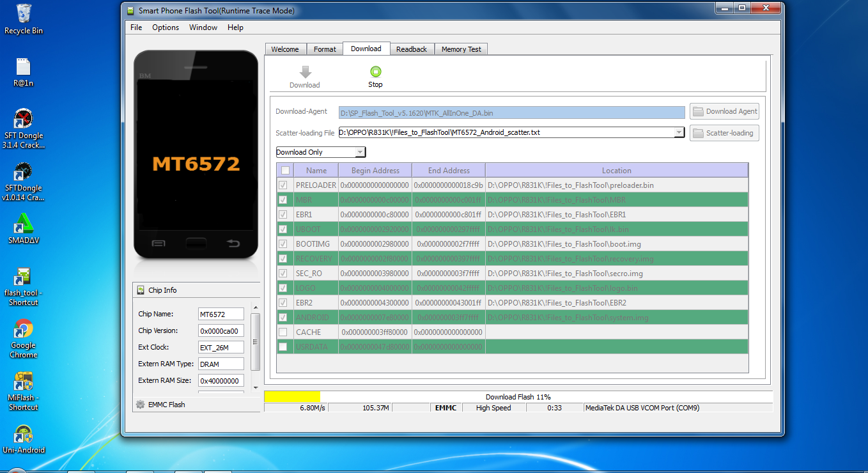Switch to the Welcome tab

click(x=285, y=49)
